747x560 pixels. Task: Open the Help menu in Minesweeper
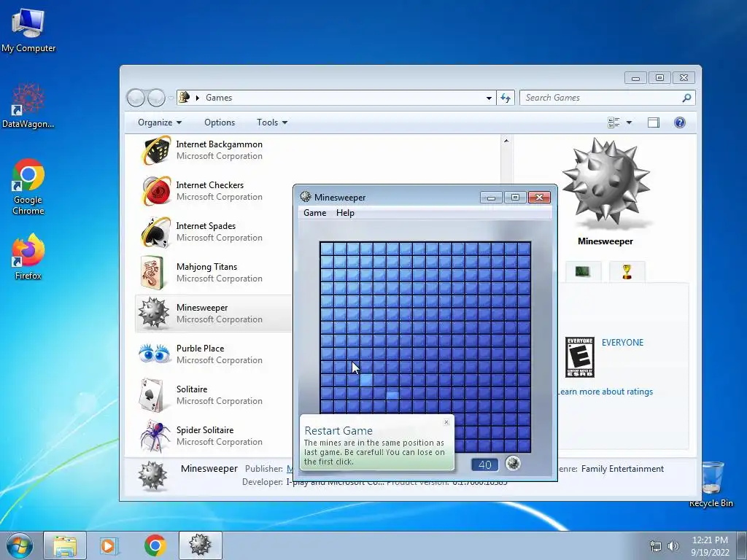click(x=345, y=213)
